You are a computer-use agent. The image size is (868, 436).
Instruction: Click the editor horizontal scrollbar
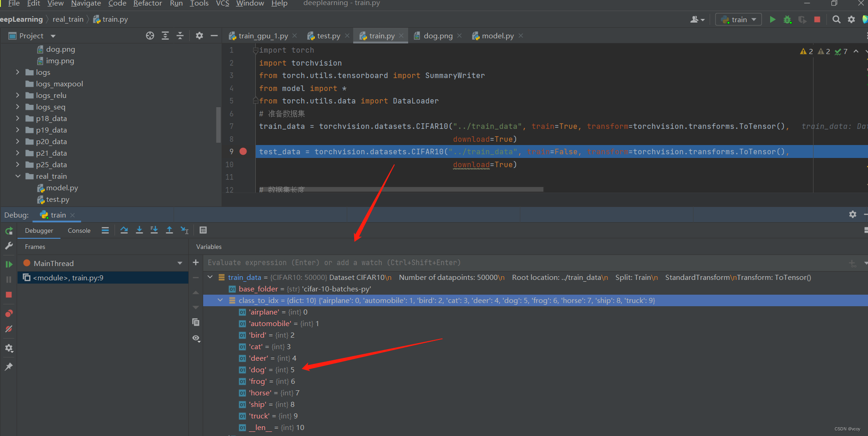pos(401,189)
